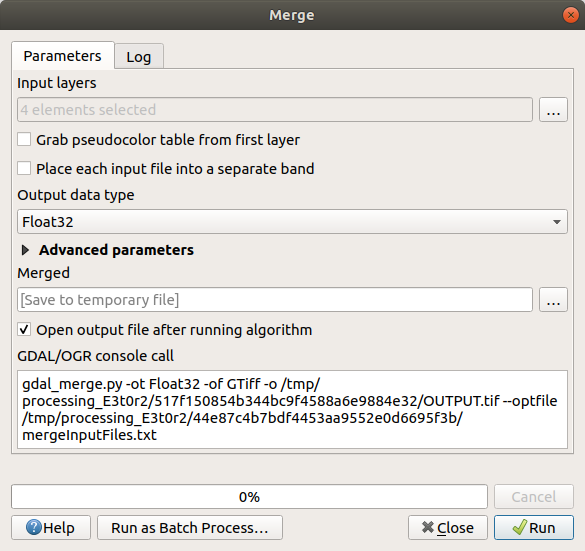
Task: Click the X icon on Close button
Action: pos(428,527)
